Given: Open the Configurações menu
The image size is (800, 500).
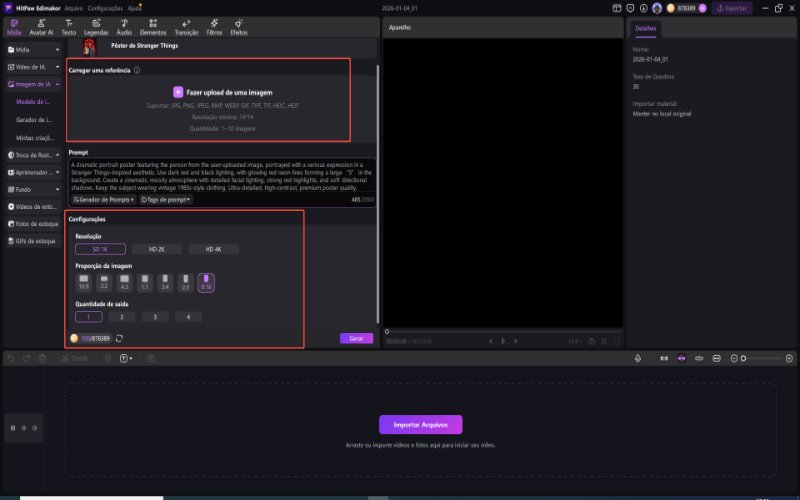Looking at the screenshot, I should coord(105,8).
